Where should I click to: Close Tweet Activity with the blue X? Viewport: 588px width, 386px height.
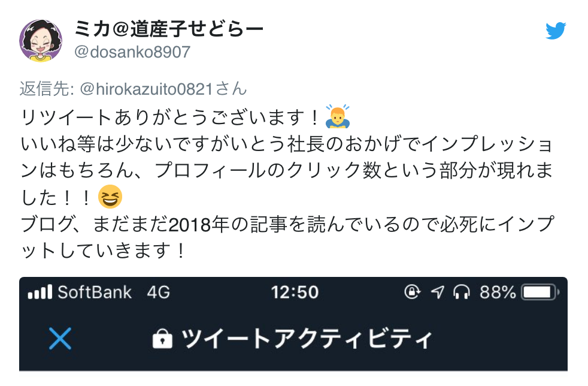pyautogui.click(x=60, y=339)
